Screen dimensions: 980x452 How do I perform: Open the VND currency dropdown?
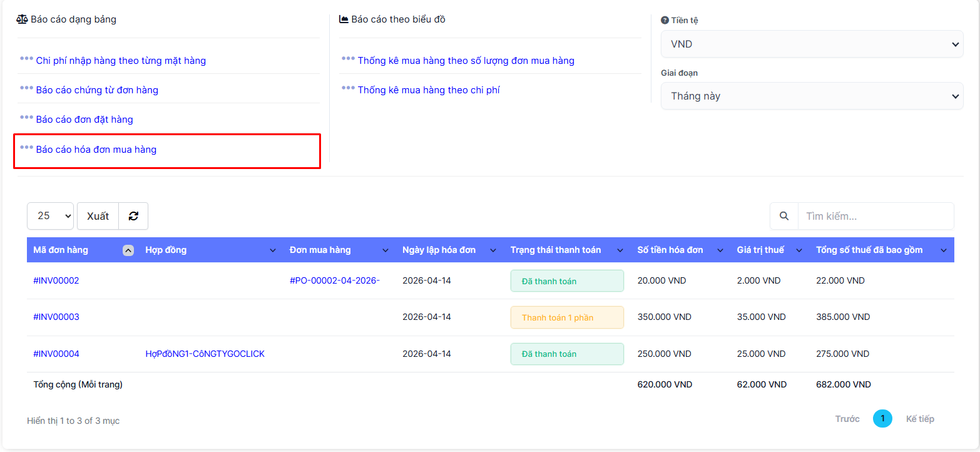[812, 44]
